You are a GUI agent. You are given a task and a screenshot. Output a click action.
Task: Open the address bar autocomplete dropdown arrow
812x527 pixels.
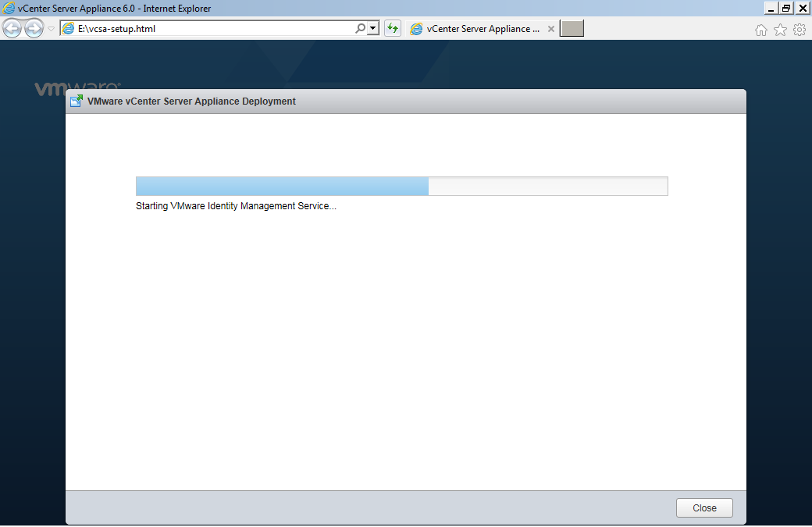[x=373, y=28]
